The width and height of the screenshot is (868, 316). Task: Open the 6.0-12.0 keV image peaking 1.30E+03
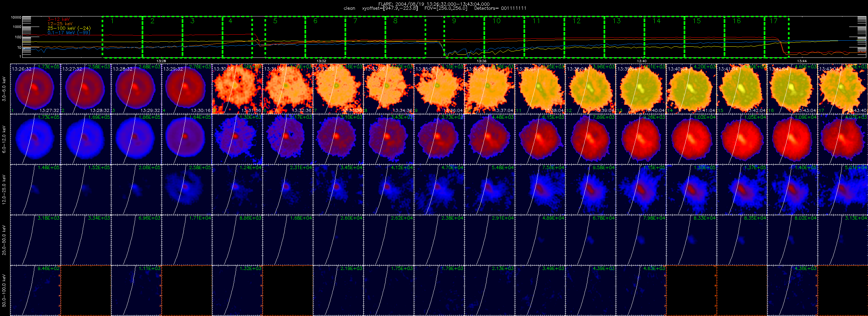point(237,139)
